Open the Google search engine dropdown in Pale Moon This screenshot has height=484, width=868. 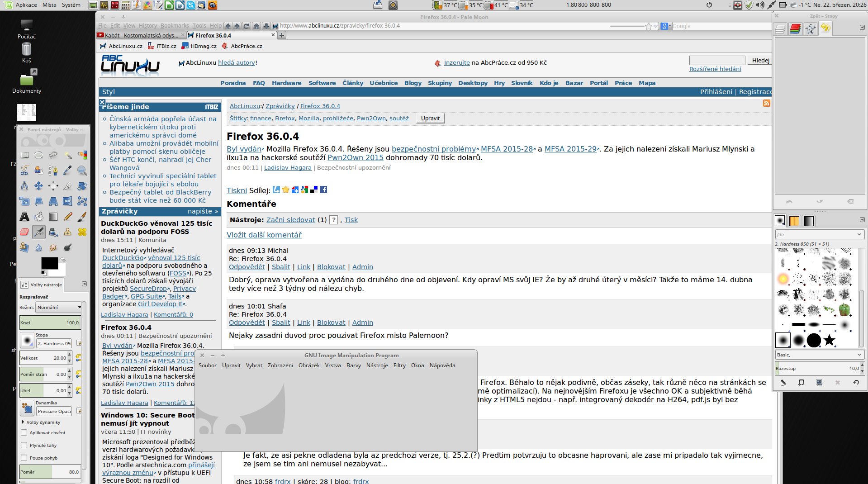coord(666,26)
